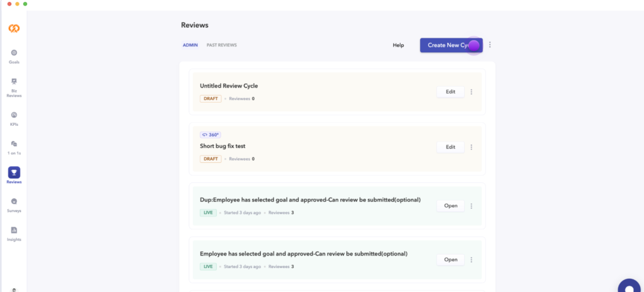Open more options next to Create New Cycle
The image size is (644, 292).
(489, 45)
